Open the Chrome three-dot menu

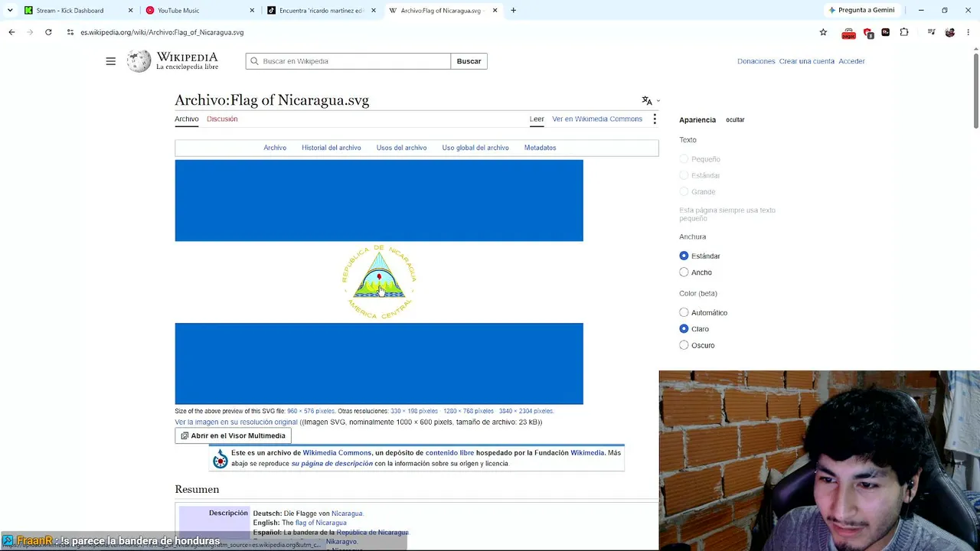click(969, 32)
